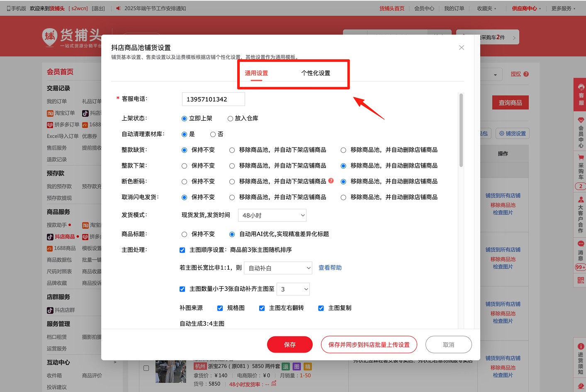The height and width of the screenshot is (392, 586).
Task: Tick the product row checkbox behind dialog
Action: tap(146, 368)
